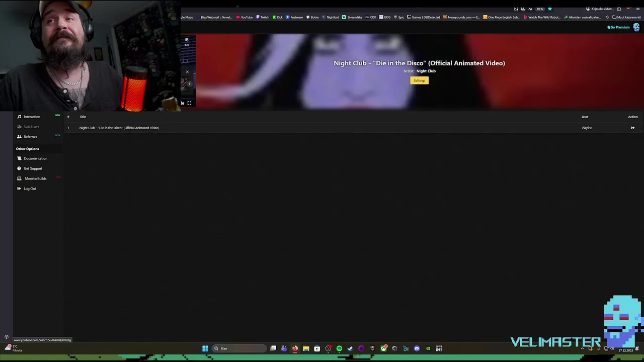Open the Games DEIDetected bookmark
Viewport: 644px width, 362px height.
pyautogui.click(x=424, y=17)
